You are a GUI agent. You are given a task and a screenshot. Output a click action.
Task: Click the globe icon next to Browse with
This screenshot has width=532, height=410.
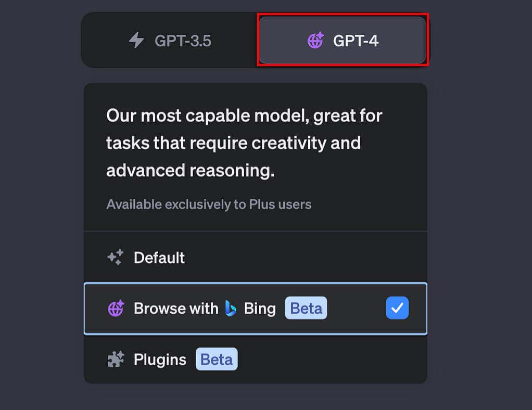115,308
